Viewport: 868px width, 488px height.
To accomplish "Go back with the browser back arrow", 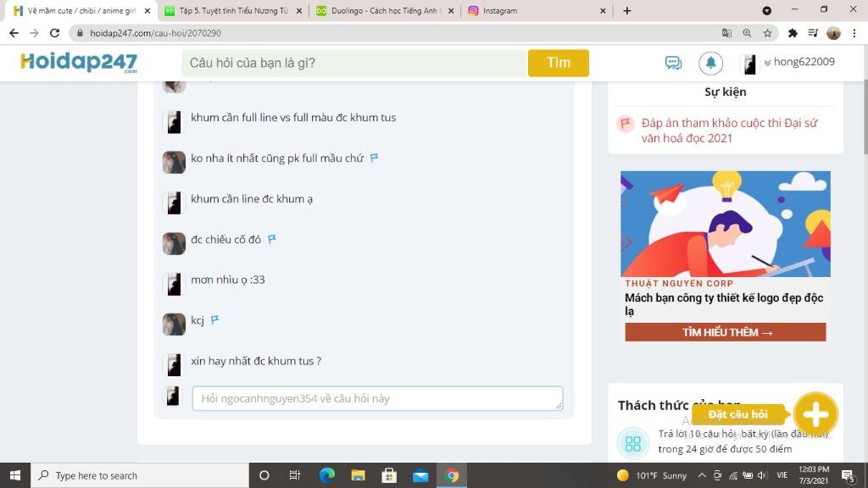I will (x=14, y=33).
